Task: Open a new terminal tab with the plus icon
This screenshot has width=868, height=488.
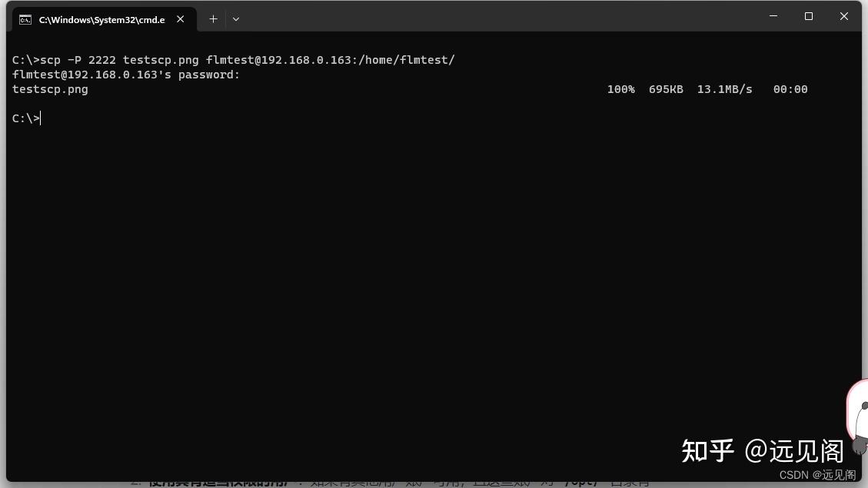Action: [x=213, y=18]
